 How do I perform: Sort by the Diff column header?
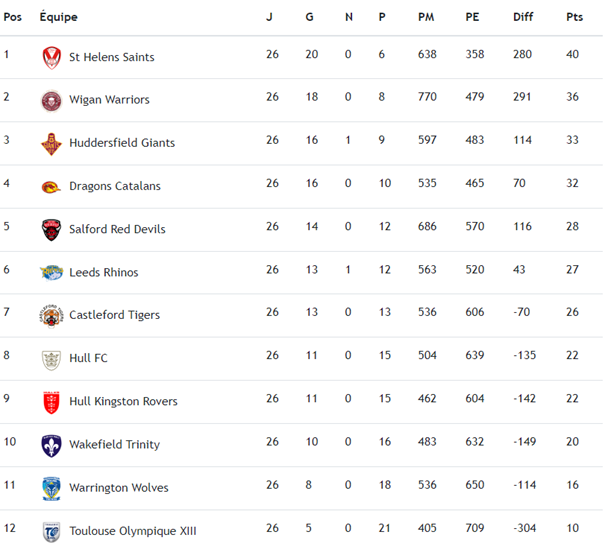tap(523, 17)
